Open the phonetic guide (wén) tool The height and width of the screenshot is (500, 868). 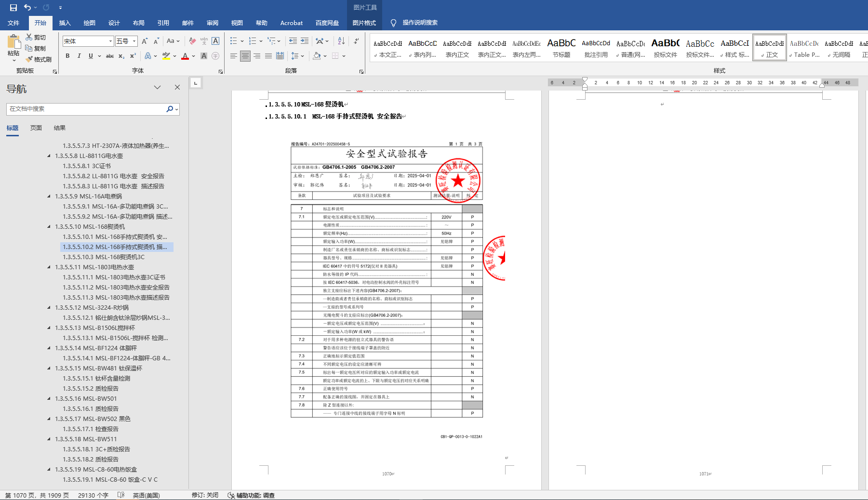[204, 41]
